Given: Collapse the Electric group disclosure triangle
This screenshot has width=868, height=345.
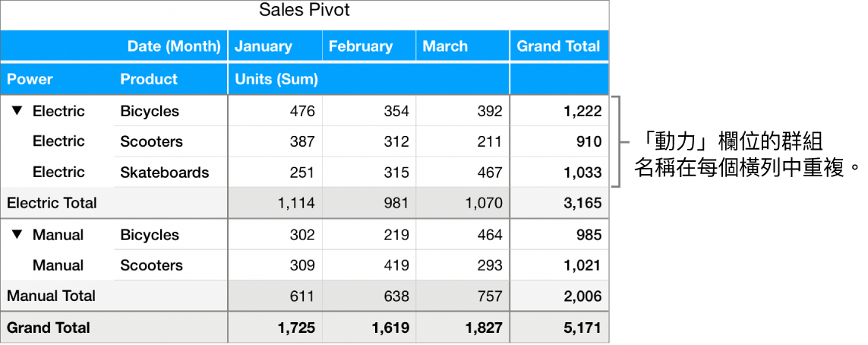Looking at the screenshot, I should 16,111.
